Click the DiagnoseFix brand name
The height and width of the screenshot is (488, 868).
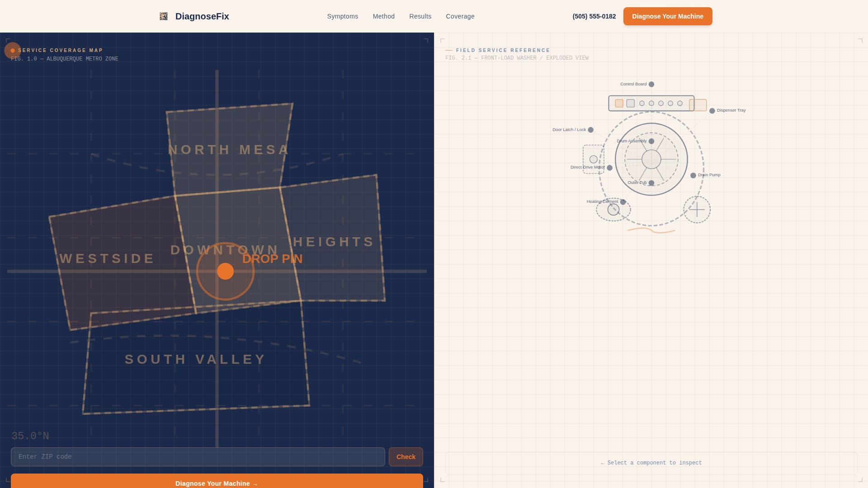(202, 16)
